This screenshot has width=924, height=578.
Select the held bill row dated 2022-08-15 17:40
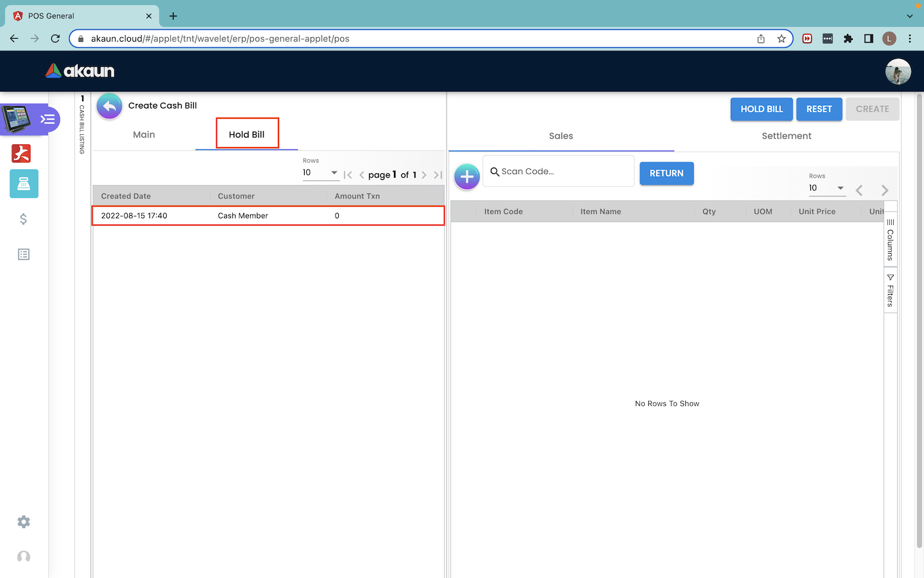[268, 216]
